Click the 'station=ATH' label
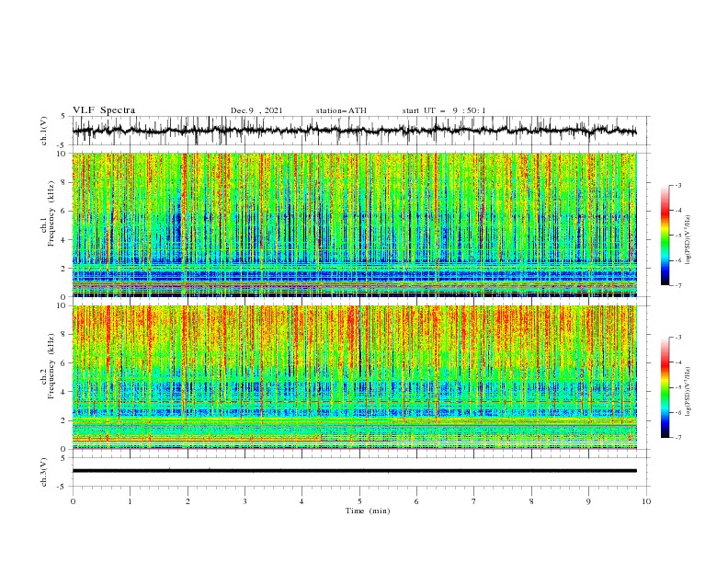 click(341, 110)
